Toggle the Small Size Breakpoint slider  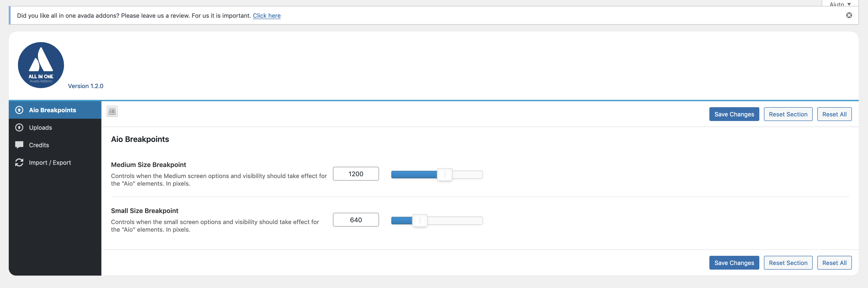[419, 219]
